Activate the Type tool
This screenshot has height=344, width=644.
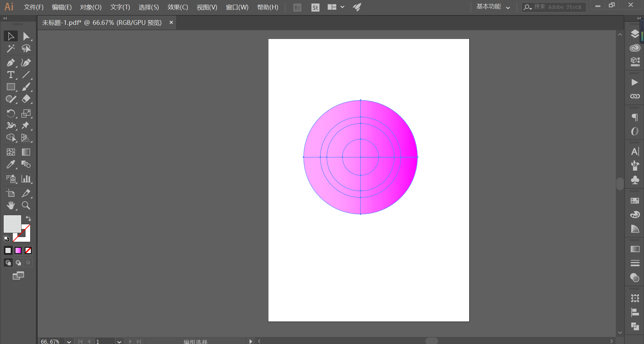click(11, 75)
